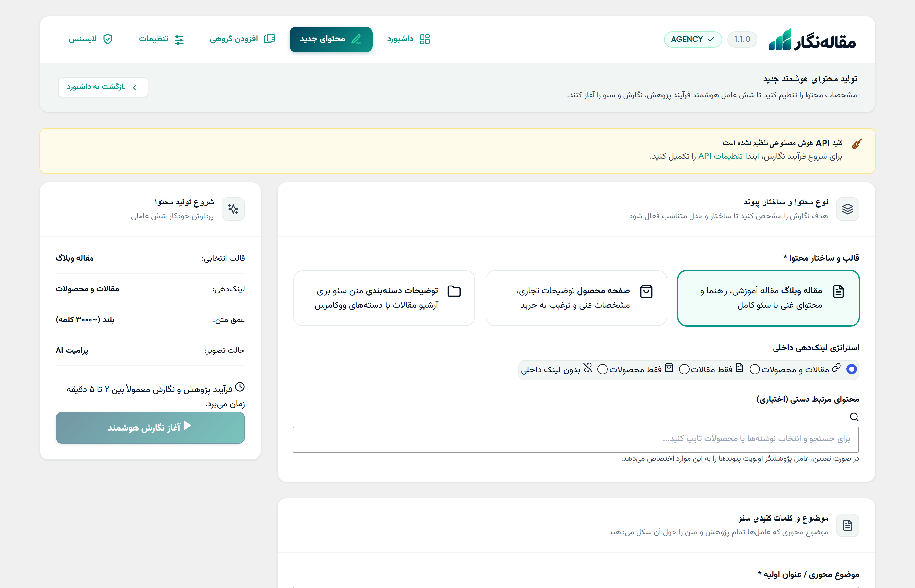Screen dimensions: 915x588
Task: Open the داشبورد tab
Action: click(x=408, y=39)
